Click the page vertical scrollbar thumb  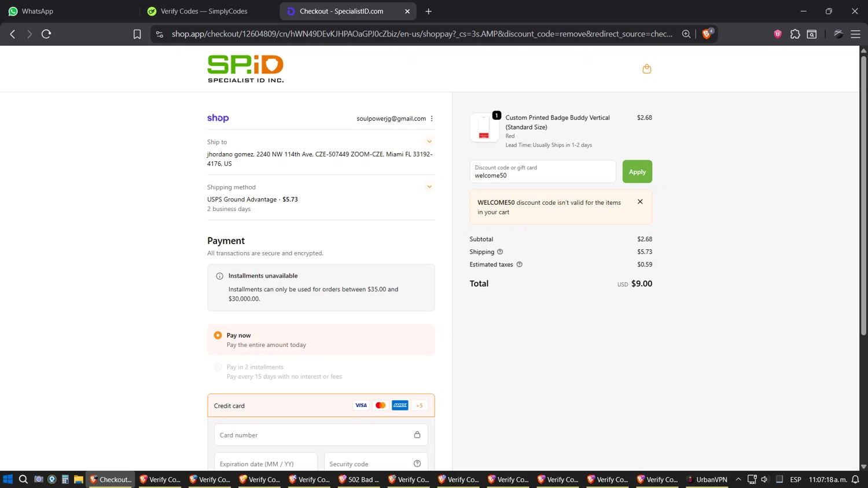tap(863, 195)
